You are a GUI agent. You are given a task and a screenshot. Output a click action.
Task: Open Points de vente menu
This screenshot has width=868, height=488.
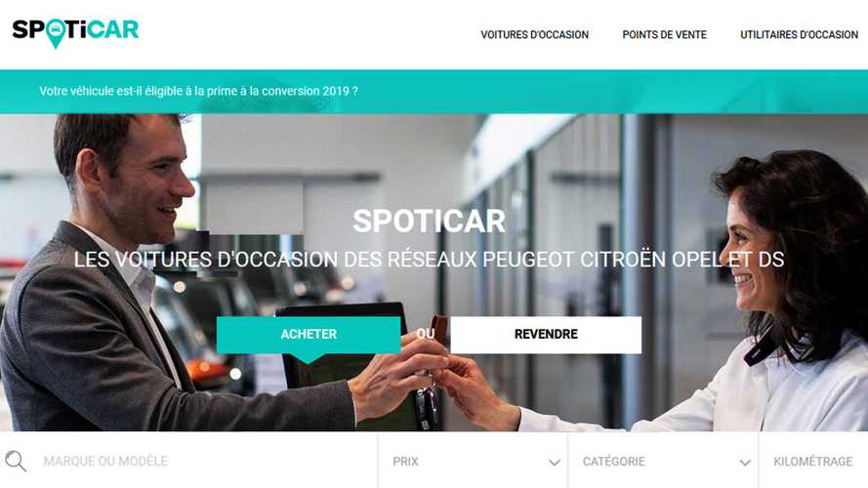tap(664, 35)
